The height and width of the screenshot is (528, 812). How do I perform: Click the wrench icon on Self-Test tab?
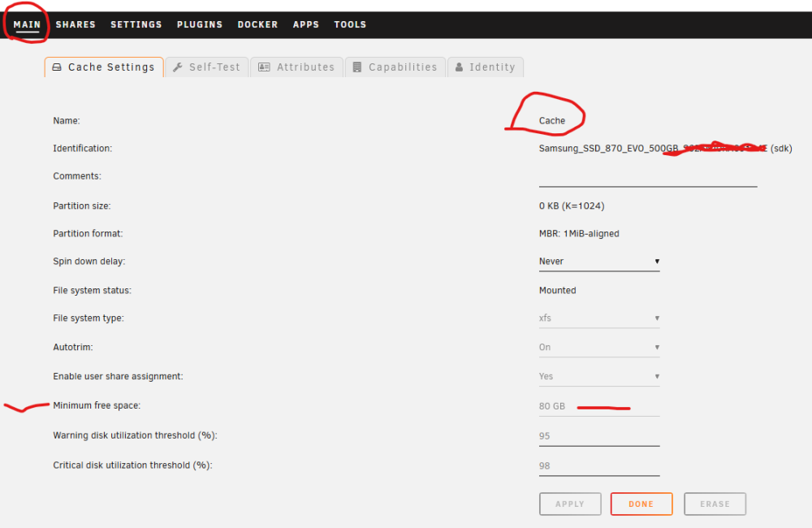point(178,67)
